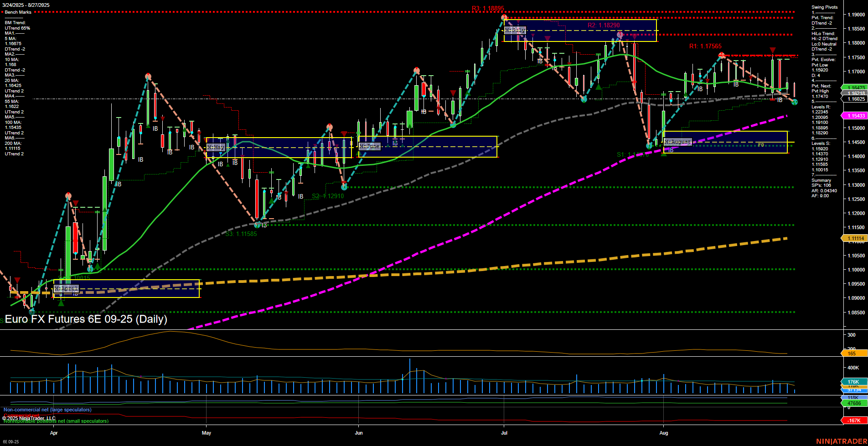Click the Non-commercial net (large speculators) legend
868x446 pixels.
coord(47,410)
